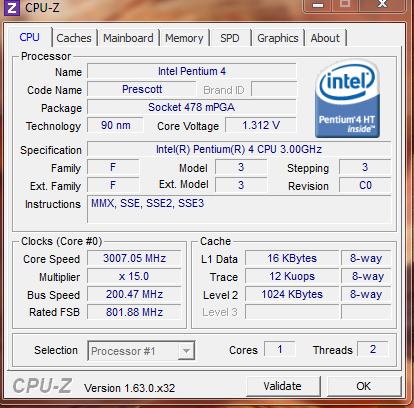Image resolution: width=414 pixels, height=408 pixels.
Task: Click the CPU-Z app icon in title bar
Action: pos(12,8)
